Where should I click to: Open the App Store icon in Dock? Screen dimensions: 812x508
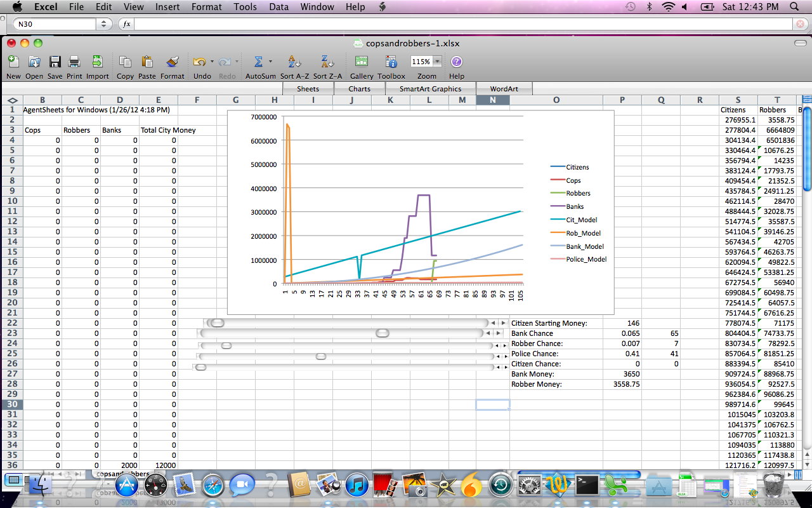pyautogui.click(x=126, y=486)
